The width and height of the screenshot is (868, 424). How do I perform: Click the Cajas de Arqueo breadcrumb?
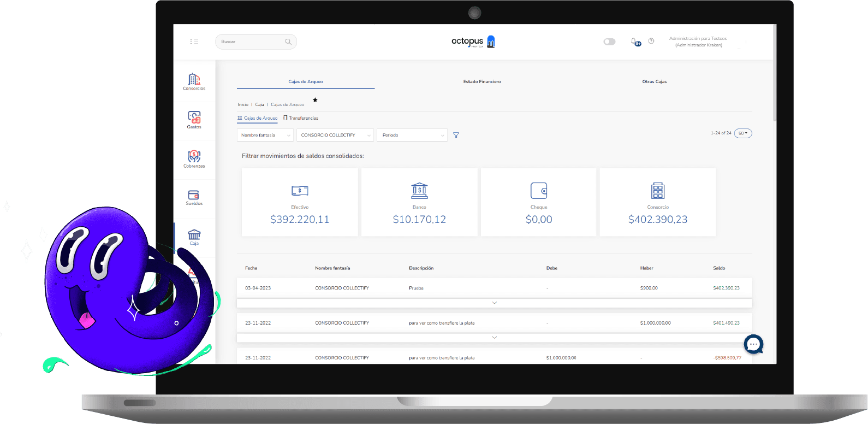pos(288,104)
